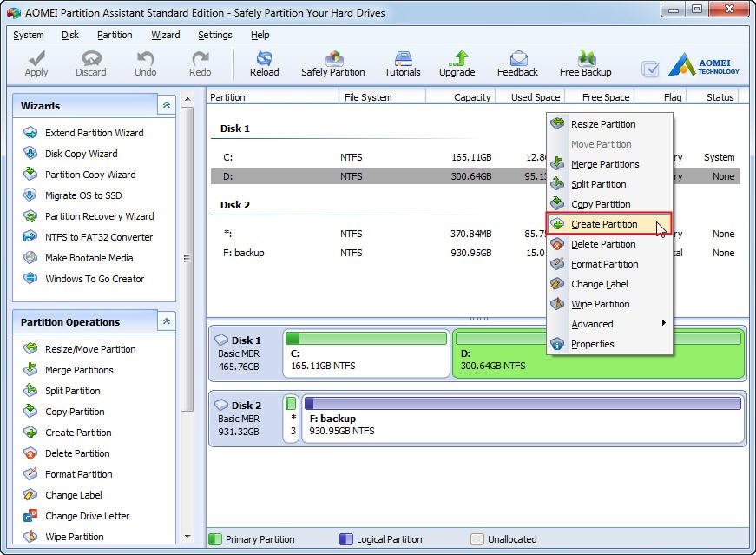Click the Partition column header
Screen dimensions: 756x555
tap(273, 97)
